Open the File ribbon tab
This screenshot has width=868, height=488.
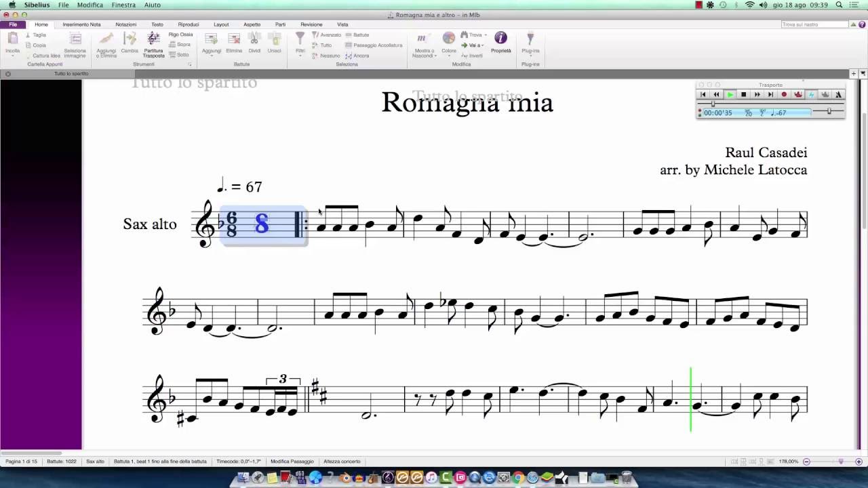(13, 24)
